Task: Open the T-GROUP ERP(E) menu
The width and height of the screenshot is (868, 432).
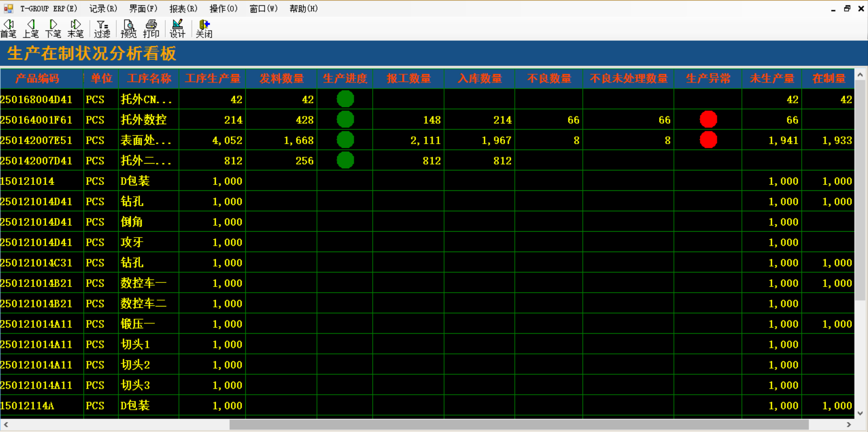Action: pos(48,9)
